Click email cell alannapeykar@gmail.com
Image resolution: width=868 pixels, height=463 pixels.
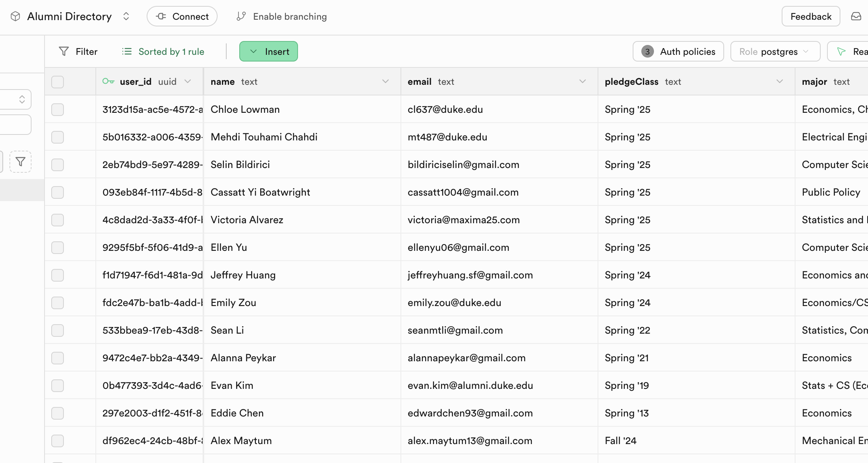click(x=499, y=358)
